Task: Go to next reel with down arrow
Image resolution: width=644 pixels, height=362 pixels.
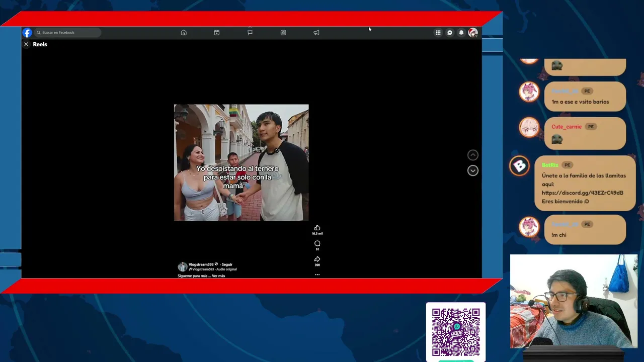Action: (x=472, y=170)
